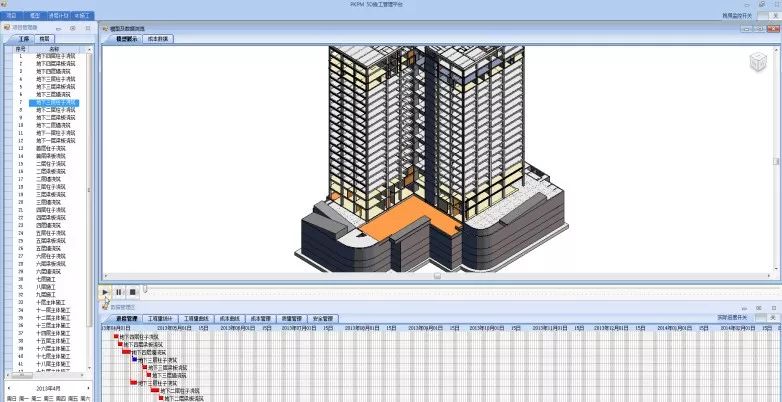782x402 pixels.
Task: Go to previous month in calendar
Action: coord(8,388)
